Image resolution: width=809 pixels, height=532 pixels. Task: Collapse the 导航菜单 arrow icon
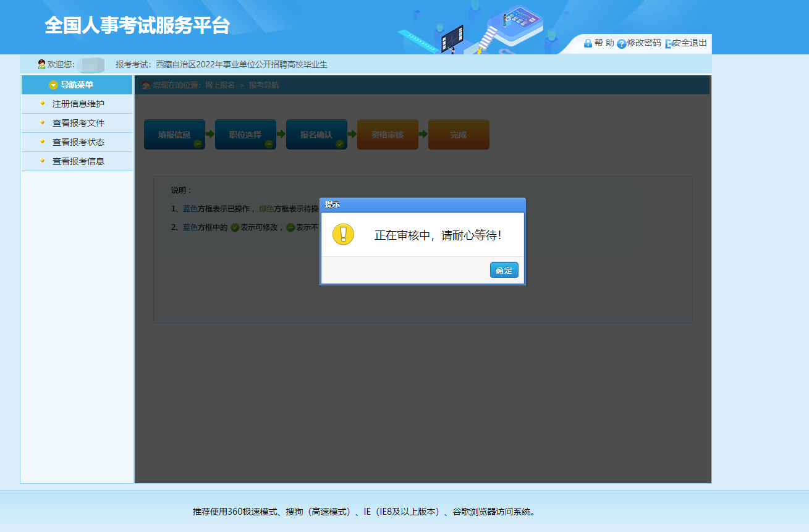coord(53,85)
